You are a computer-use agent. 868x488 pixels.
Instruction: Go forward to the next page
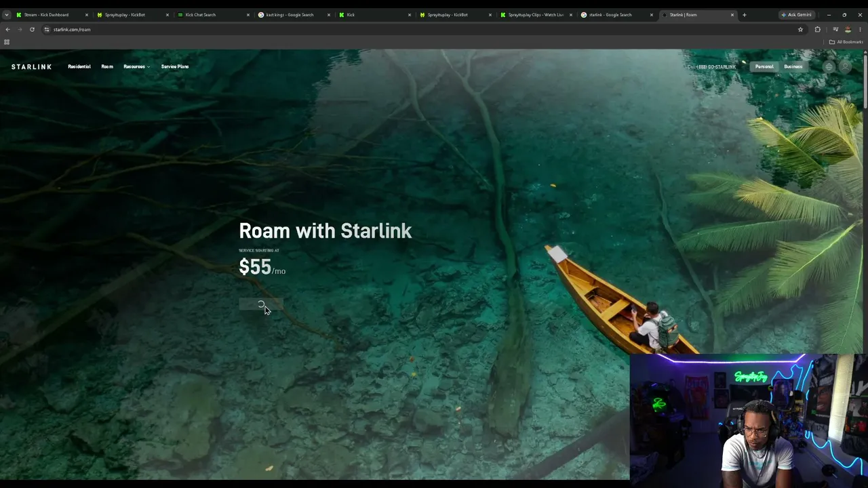tap(20, 30)
